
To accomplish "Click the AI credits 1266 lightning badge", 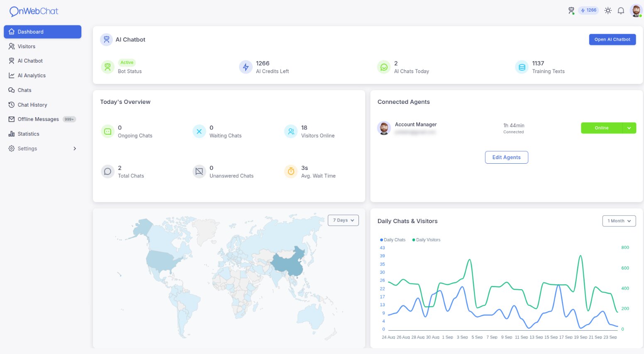I will [589, 10].
